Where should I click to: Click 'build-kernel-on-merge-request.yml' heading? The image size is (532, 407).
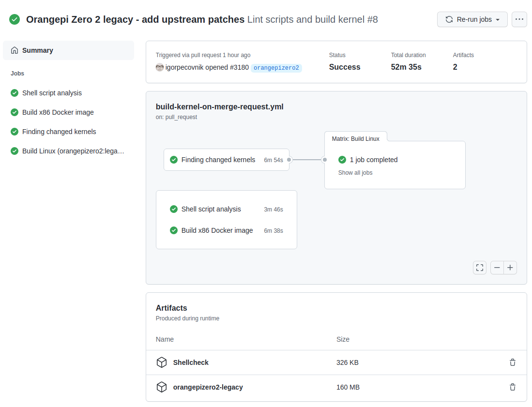click(x=219, y=106)
